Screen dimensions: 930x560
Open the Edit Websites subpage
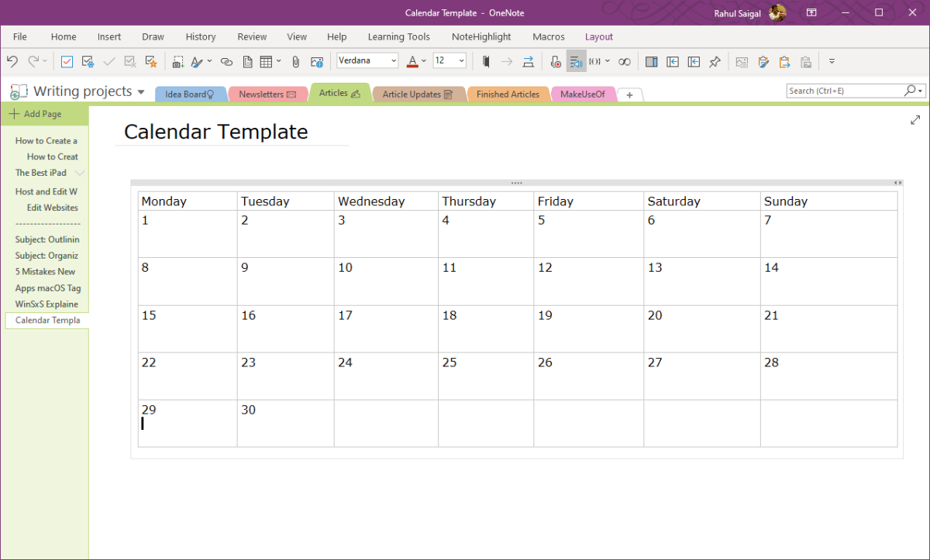[x=53, y=208]
